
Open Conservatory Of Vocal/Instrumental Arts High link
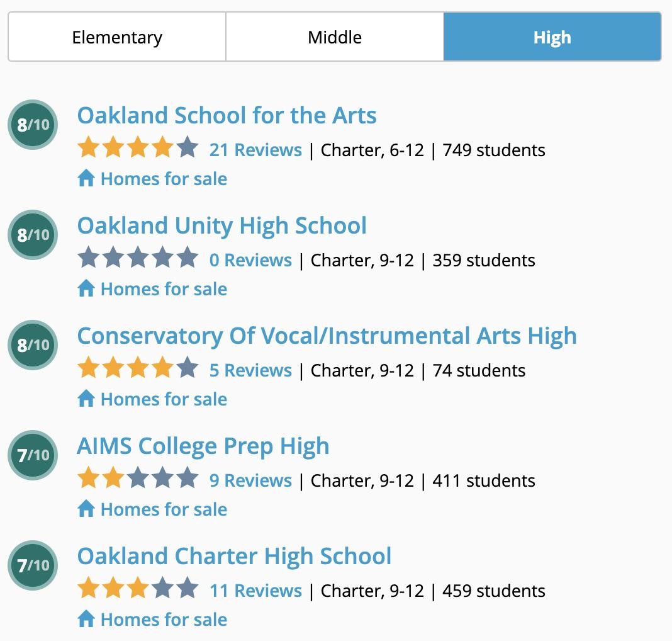pyautogui.click(x=327, y=336)
